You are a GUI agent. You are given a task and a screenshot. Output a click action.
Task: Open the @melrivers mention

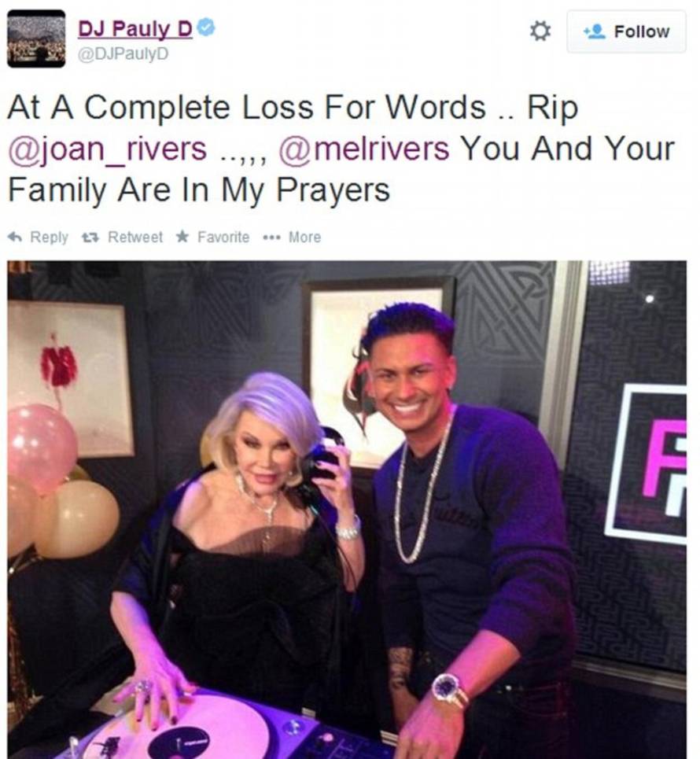click(364, 149)
